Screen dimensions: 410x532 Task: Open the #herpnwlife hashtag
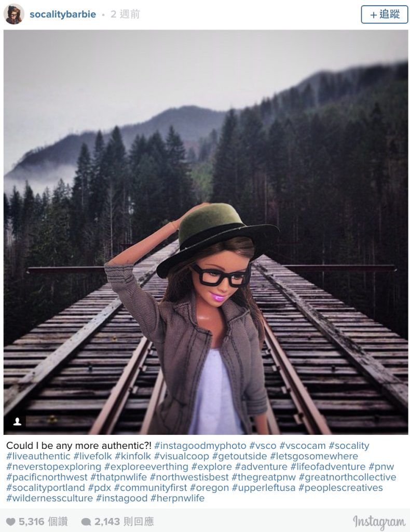click(x=177, y=498)
